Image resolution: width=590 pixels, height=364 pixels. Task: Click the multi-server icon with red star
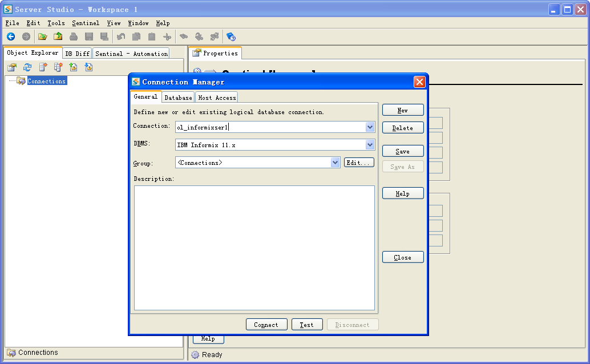click(58, 67)
